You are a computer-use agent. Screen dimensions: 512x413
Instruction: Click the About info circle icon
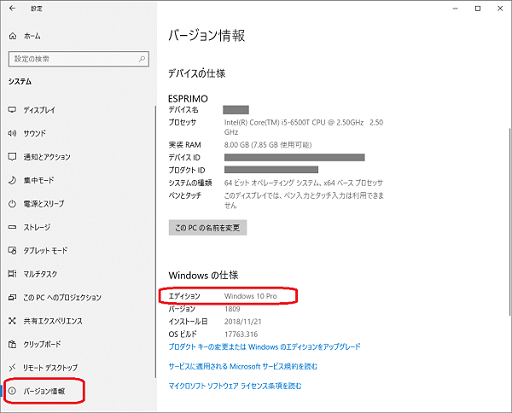point(12,391)
